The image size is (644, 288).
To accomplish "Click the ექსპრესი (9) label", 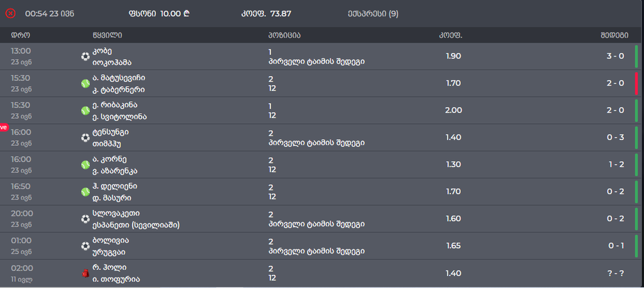I will (x=372, y=14).
